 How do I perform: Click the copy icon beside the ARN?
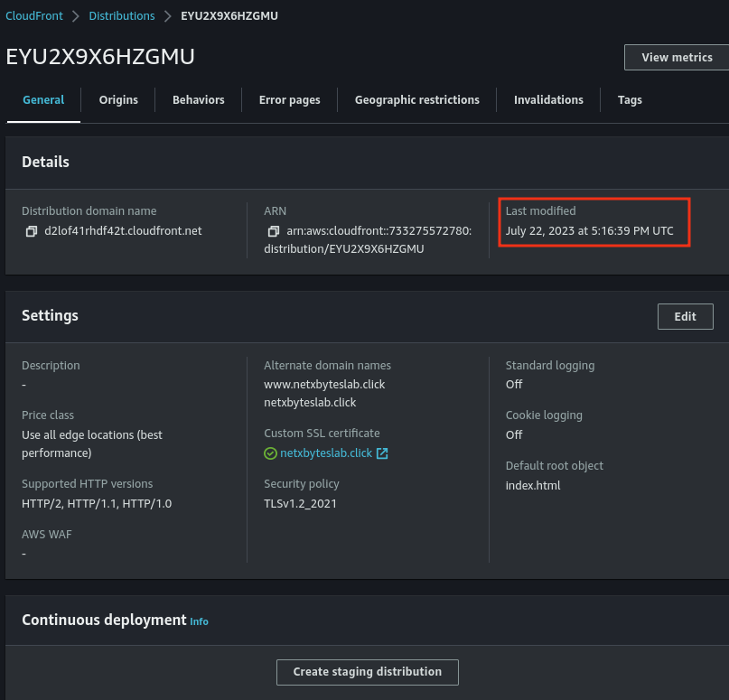[x=273, y=231]
